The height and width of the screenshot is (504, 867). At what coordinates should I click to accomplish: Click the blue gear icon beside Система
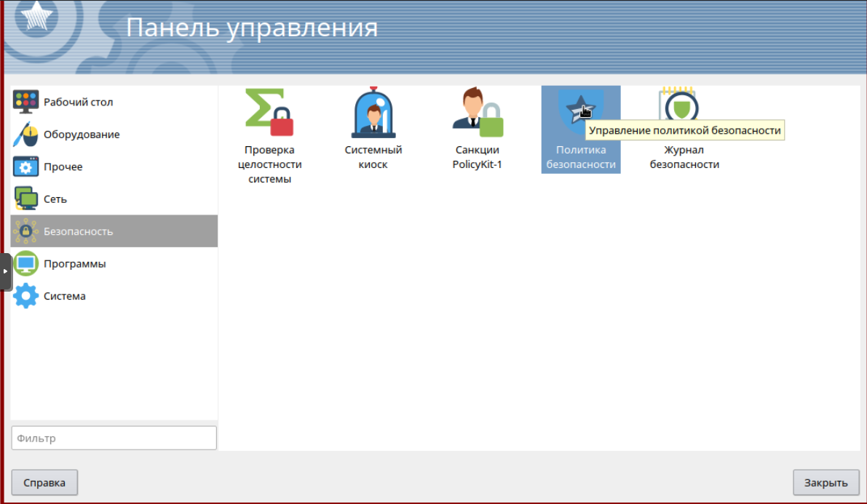[26, 295]
